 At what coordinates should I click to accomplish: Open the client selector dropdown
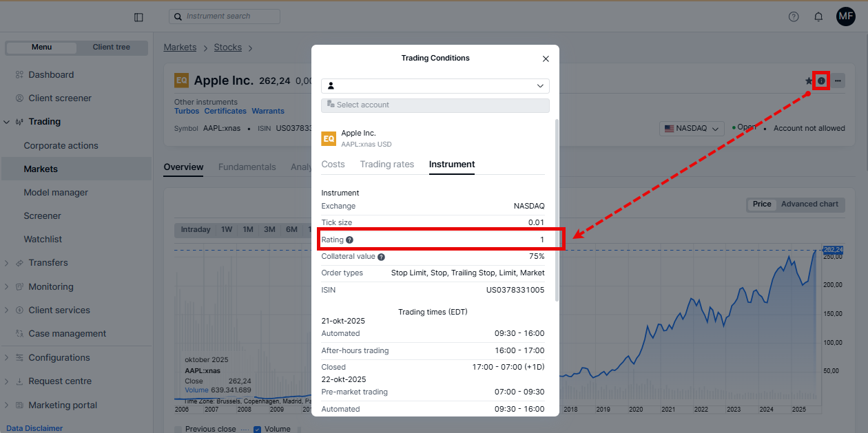435,86
